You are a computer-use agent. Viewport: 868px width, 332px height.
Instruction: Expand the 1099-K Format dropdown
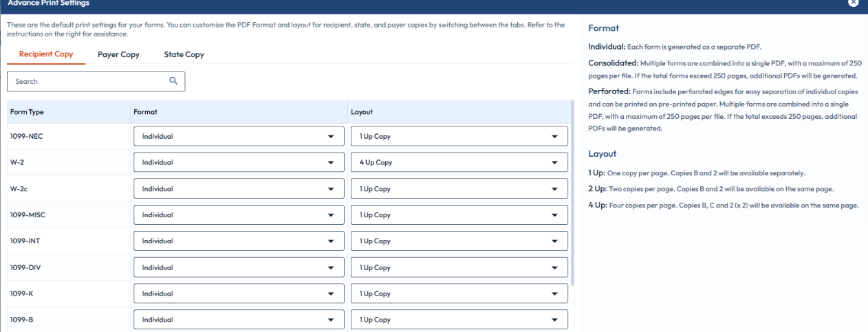pyautogui.click(x=238, y=294)
